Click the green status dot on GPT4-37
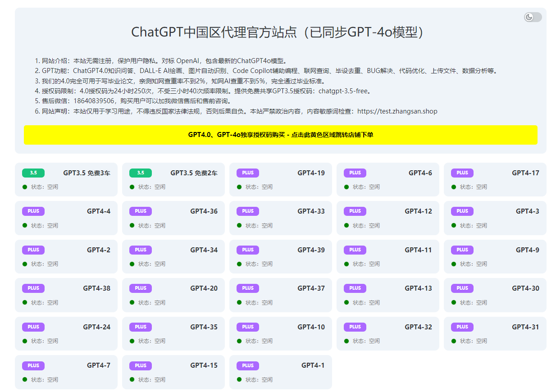The image size is (556, 392). [x=239, y=302]
